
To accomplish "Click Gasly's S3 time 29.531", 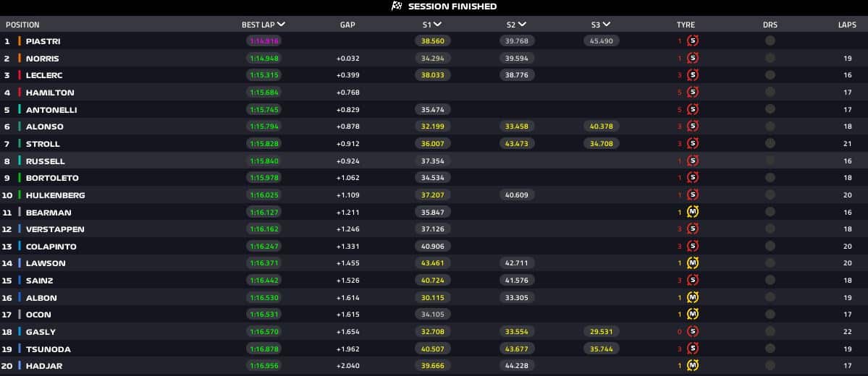I will pos(601,332).
